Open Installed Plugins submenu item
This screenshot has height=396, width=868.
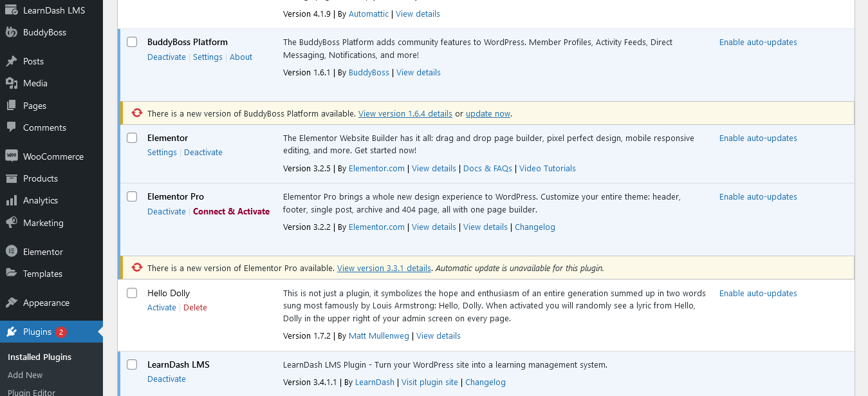tap(39, 357)
